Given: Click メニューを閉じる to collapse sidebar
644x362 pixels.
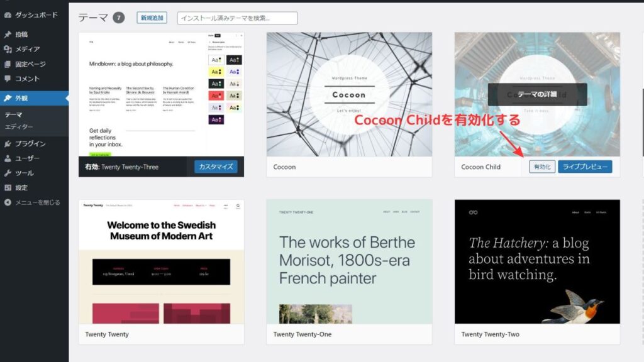Looking at the screenshot, I should pos(37,202).
